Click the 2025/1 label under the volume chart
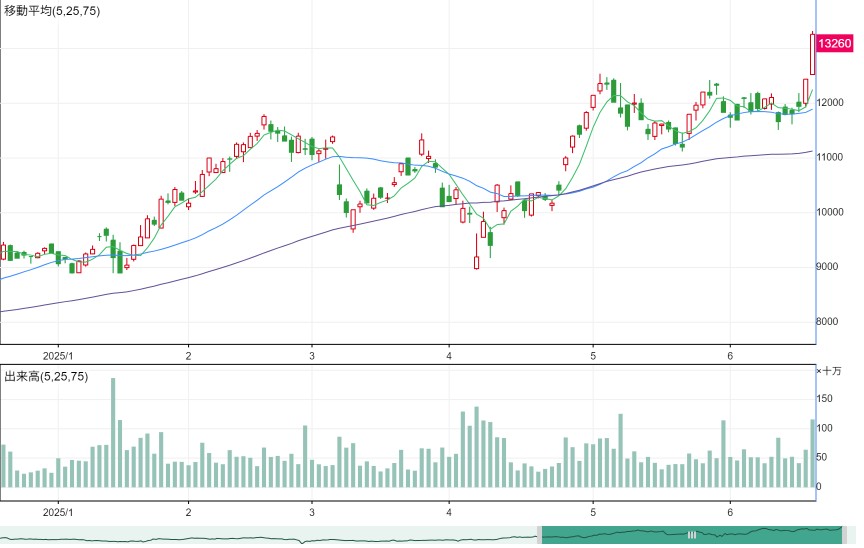The image size is (864, 548). (58, 512)
